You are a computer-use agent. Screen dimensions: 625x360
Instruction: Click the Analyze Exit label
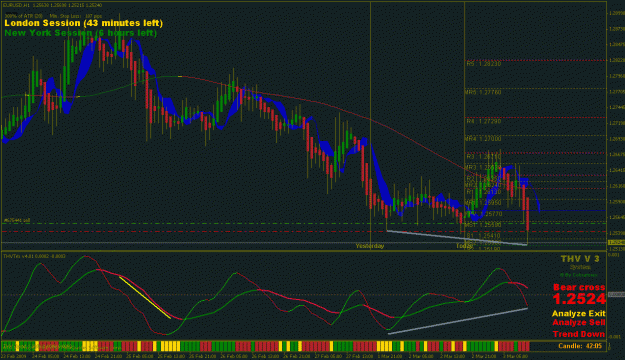pyautogui.click(x=579, y=314)
